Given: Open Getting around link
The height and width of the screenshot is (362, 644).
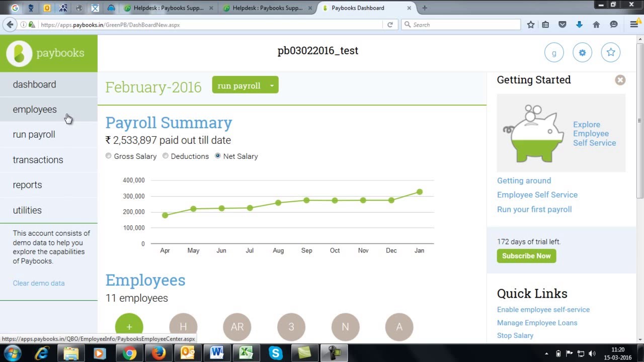Looking at the screenshot, I should pos(524,180).
